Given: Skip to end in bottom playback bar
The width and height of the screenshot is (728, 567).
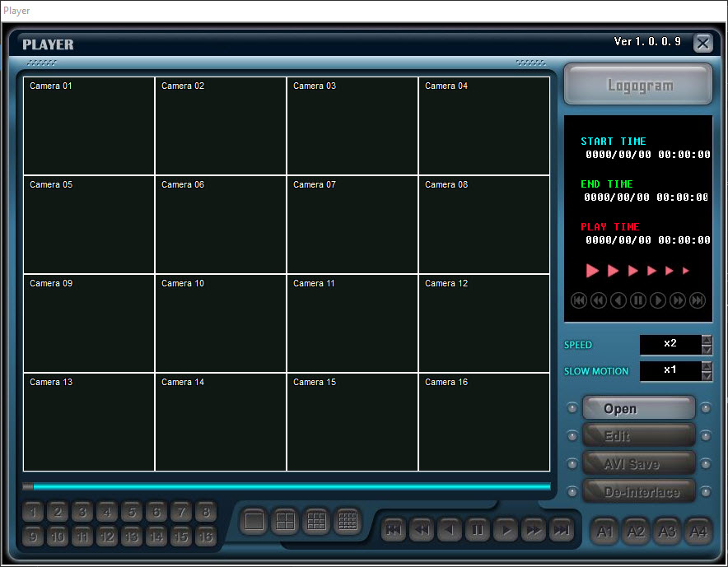Looking at the screenshot, I should 562,531.
